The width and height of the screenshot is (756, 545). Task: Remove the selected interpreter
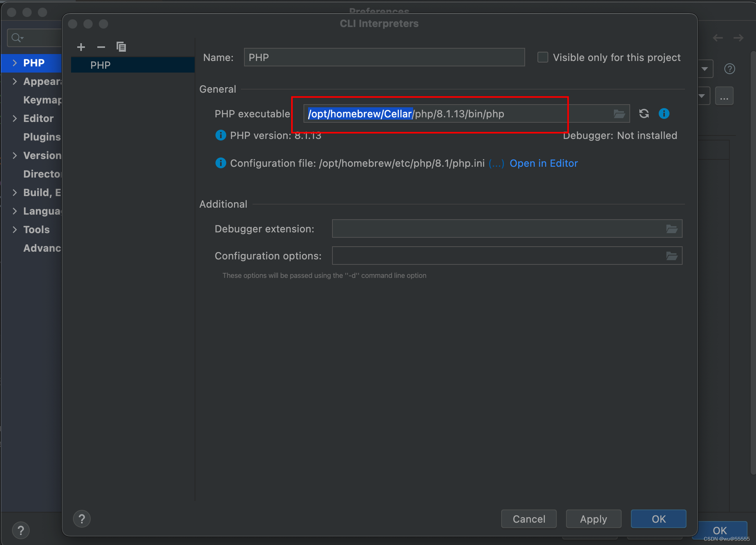[101, 47]
